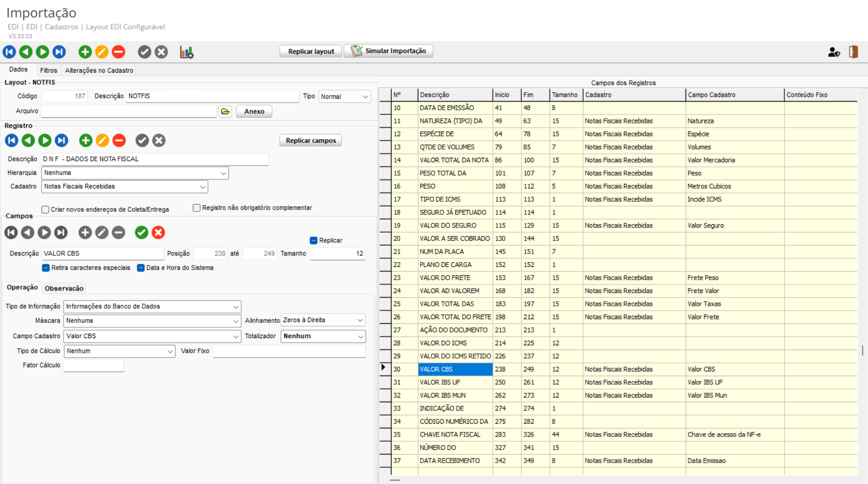Cancel field edit with red X in Campos

(x=159, y=232)
